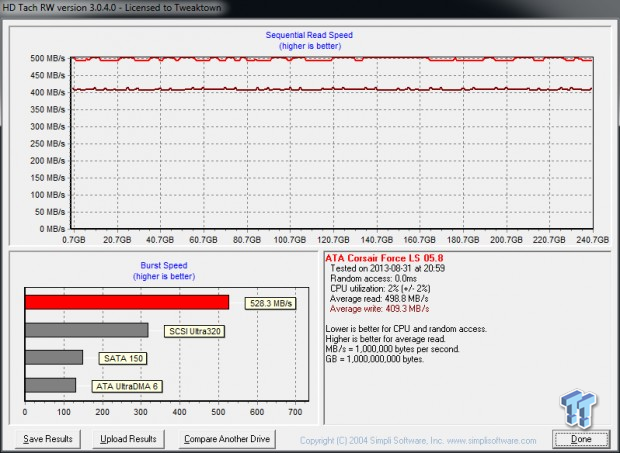
Task: Select 'GB = 1,000,000,000 bytes' text
Action: coord(374,359)
